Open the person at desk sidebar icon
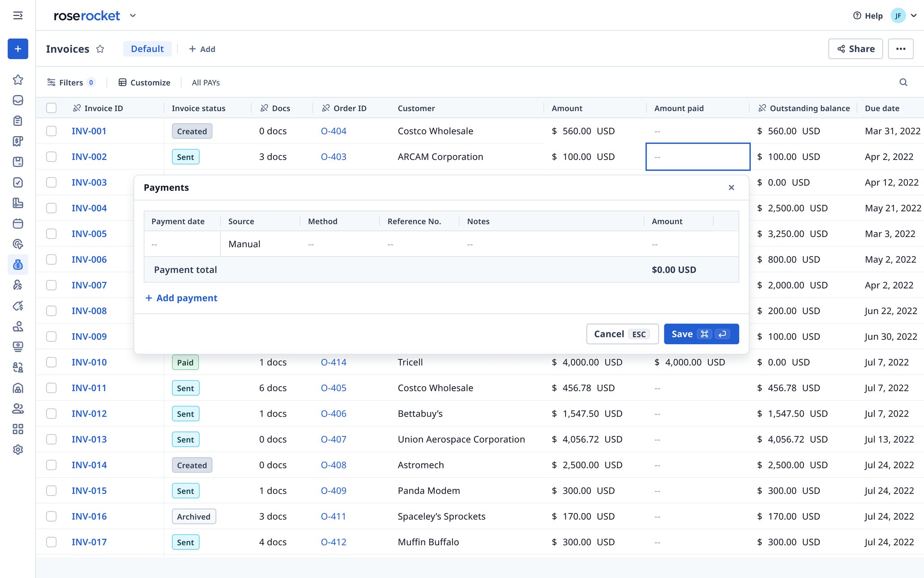Screen dimensions: 924x578 click(x=18, y=327)
